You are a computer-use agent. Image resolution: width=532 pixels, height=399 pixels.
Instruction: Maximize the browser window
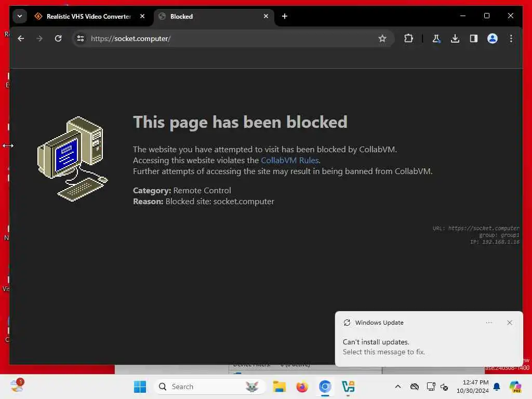486,16
